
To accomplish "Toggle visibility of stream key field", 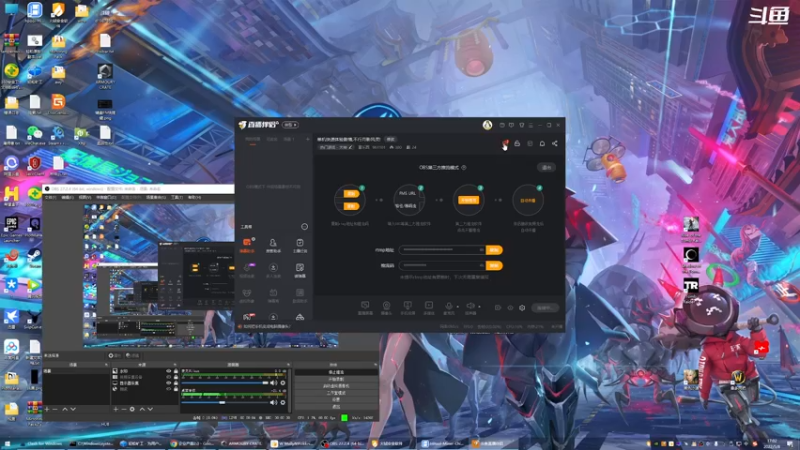I will (481, 265).
